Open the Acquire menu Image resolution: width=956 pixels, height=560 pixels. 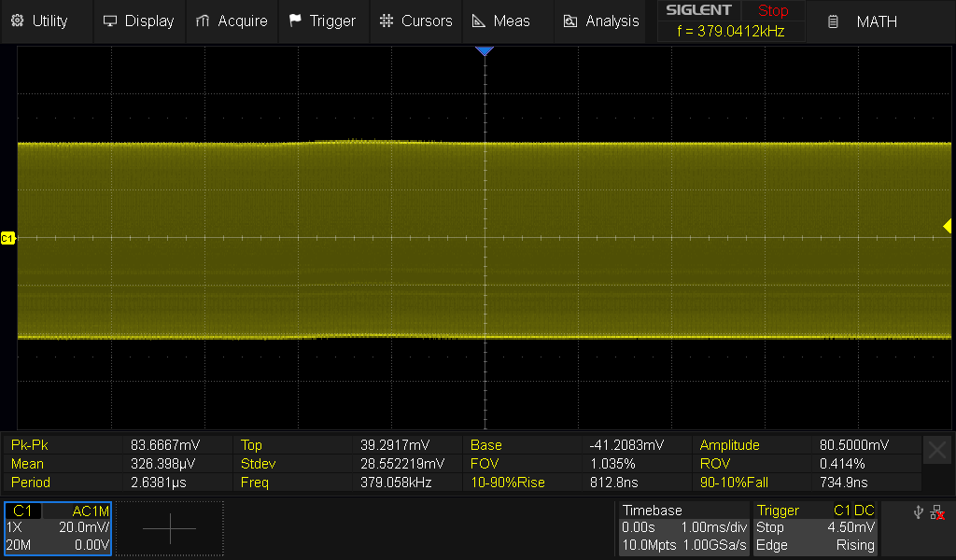coord(232,21)
